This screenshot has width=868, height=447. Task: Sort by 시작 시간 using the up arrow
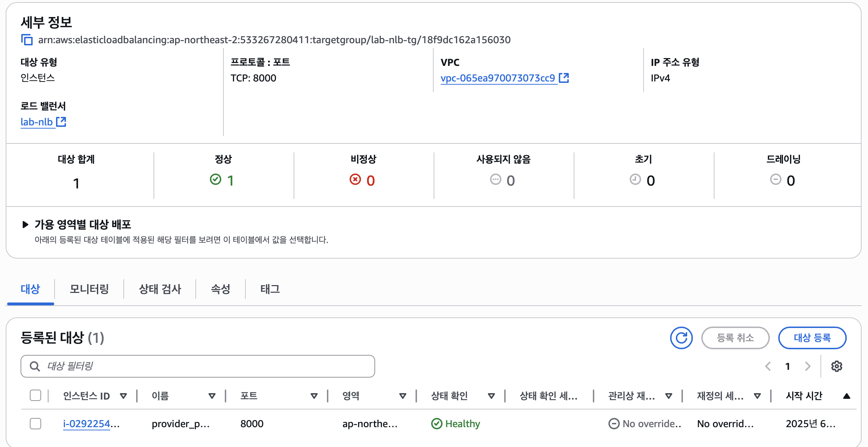click(847, 396)
